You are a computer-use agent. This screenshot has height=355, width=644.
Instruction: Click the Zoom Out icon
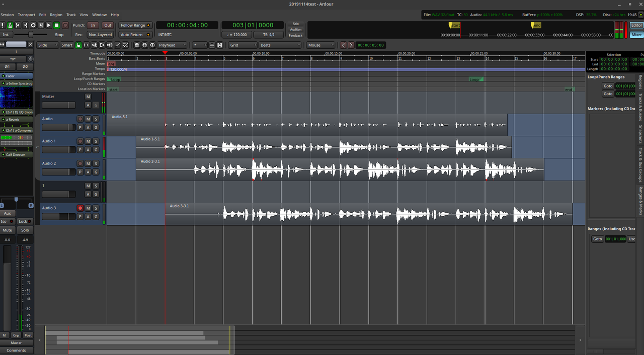click(137, 45)
